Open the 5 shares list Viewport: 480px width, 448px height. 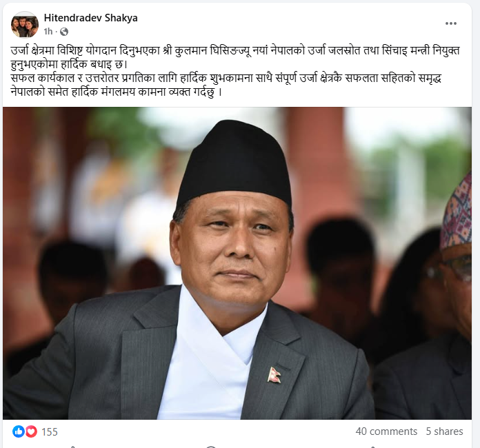pos(445,431)
